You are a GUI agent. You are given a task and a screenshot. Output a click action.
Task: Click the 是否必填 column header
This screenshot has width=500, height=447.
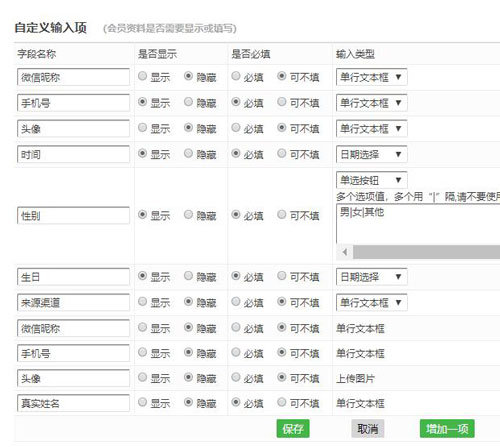tap(251, 54)
